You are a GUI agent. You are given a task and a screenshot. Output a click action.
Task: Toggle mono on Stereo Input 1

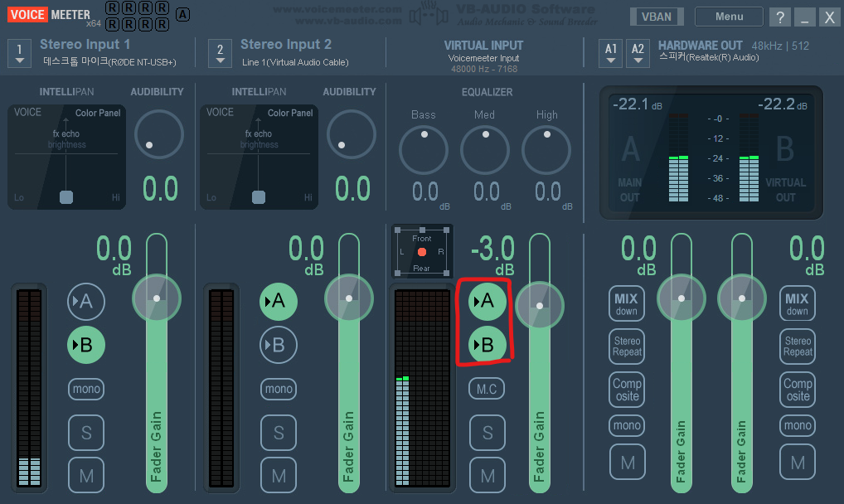pos(86,389)
